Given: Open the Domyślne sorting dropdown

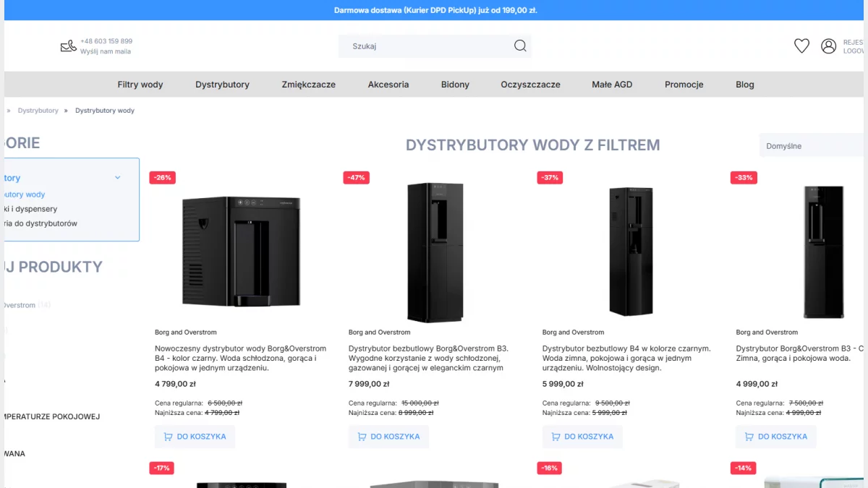Looking at the screenshot, I should tap(813, 145).
